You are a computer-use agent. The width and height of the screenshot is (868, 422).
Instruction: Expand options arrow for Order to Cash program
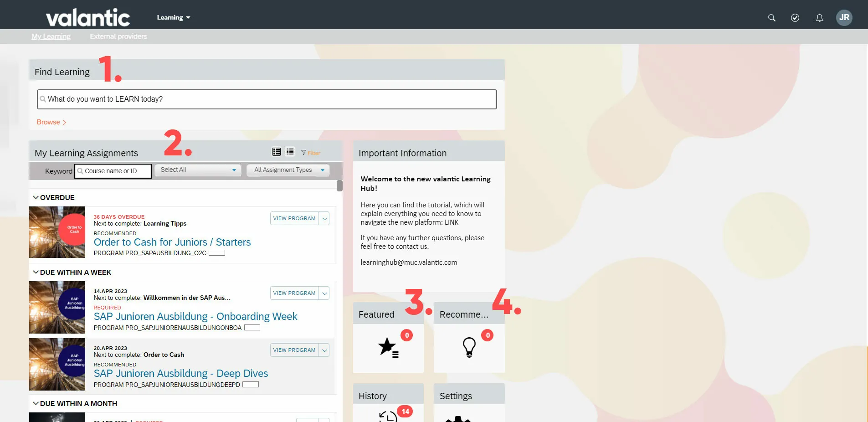pos(324,218)
